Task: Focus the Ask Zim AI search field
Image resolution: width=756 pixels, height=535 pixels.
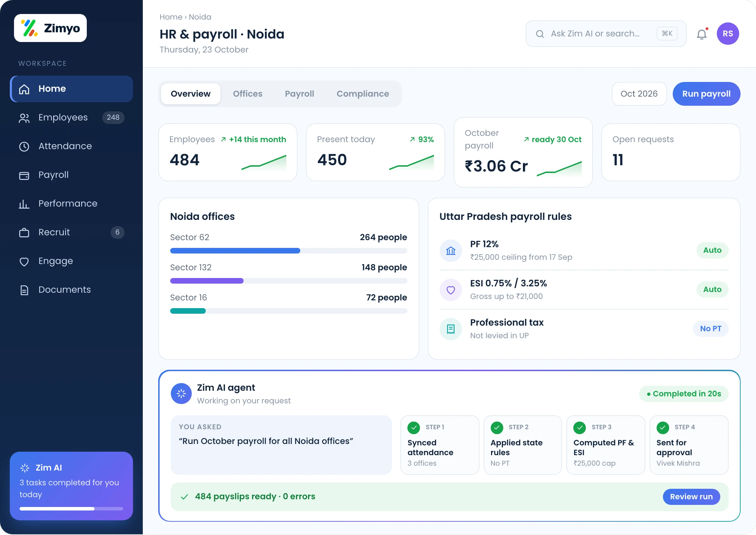Action: (606, 34)
